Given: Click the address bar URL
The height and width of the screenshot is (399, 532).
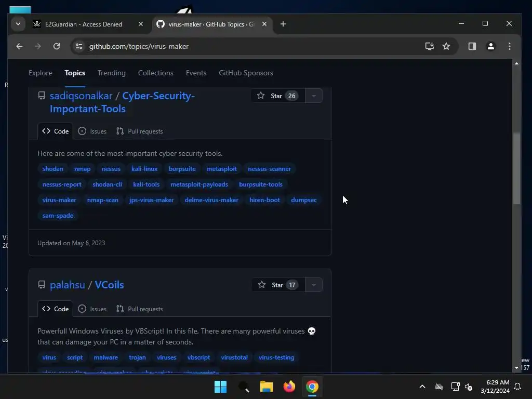Looking at the screenshot, I should [x=139, y=46].
